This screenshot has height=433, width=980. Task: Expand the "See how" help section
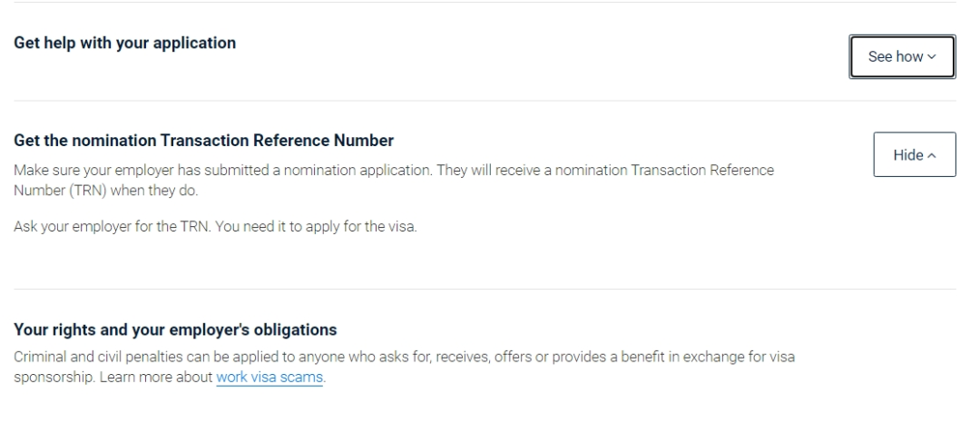pyautogui.click(x=902, y=56)
